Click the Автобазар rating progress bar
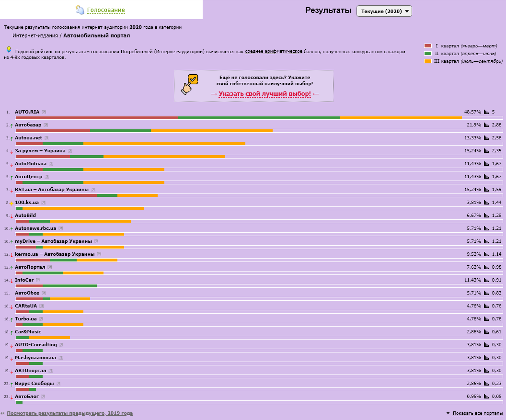The height and width of the screenshot is (420, 506). 259,131
